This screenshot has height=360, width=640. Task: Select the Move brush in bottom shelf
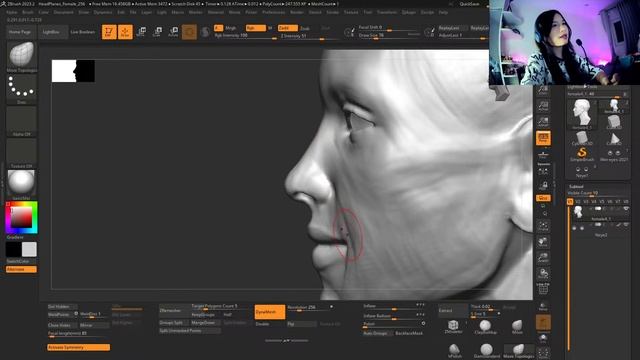(517, 327)
